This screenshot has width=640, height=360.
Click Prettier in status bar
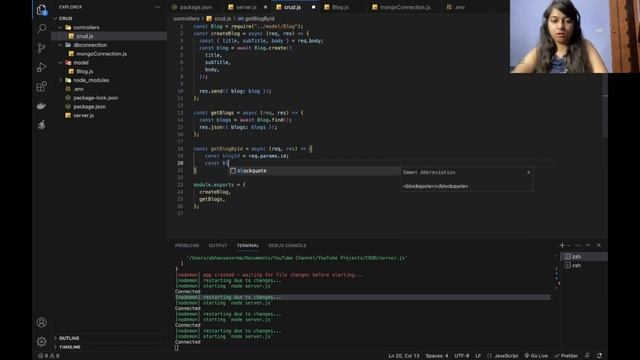click(566, 356)
